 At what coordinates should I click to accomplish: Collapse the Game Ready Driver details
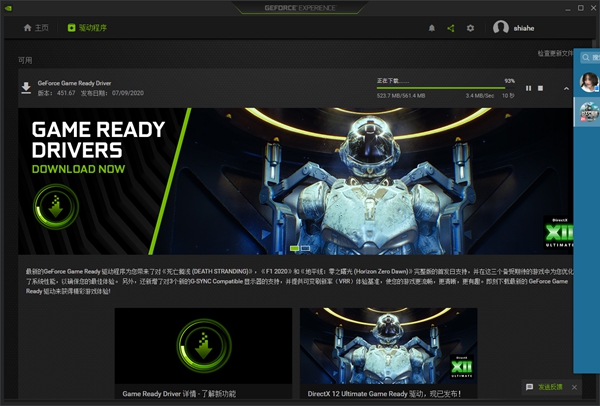[566, 89]
